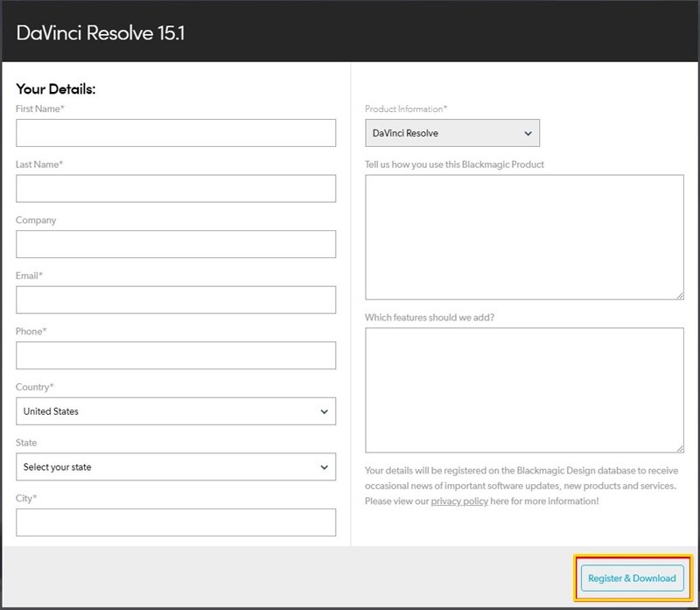This screenshot has height=610, width=700.
Task: Click the 'State' label
Action: point(26,443)
